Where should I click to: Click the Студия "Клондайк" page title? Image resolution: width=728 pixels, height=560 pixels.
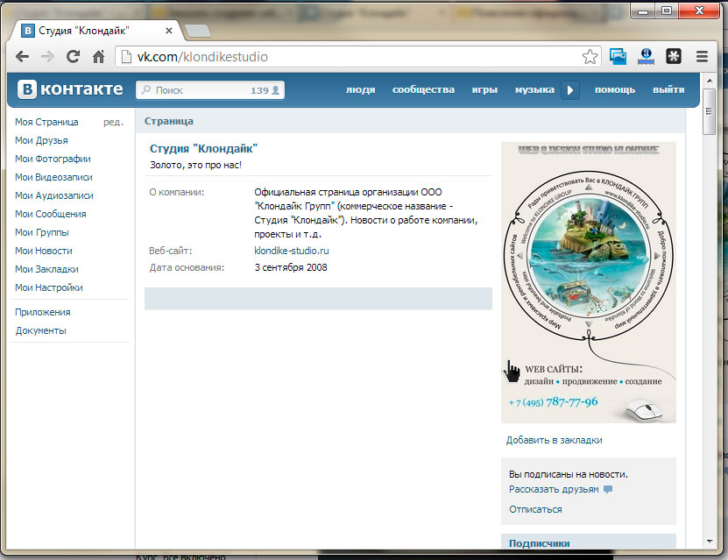203,149
